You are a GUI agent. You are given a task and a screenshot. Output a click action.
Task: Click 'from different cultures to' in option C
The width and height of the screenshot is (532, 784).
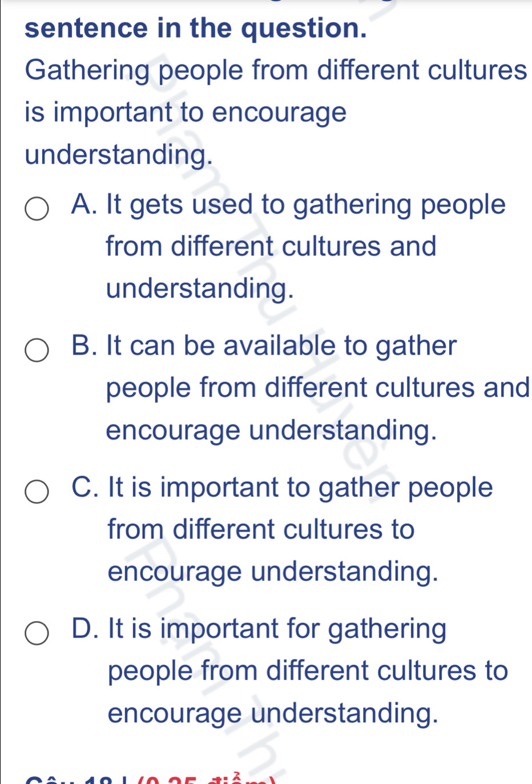(261, 530)
